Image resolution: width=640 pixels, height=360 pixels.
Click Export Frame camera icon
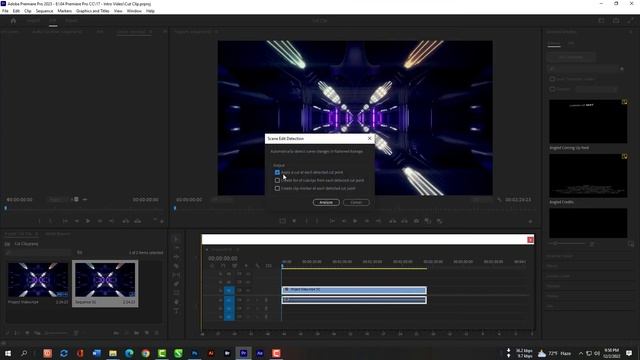[x=416, y=221]
